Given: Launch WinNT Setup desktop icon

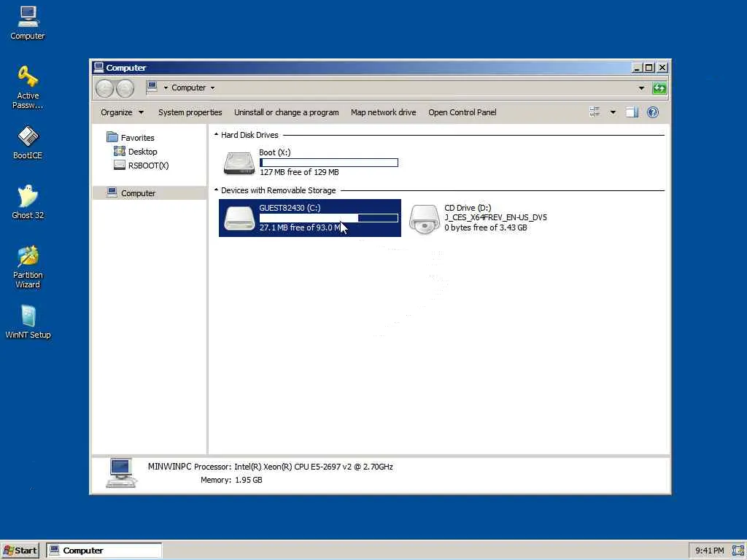Looking at the screenshot, I should [28, 322].
